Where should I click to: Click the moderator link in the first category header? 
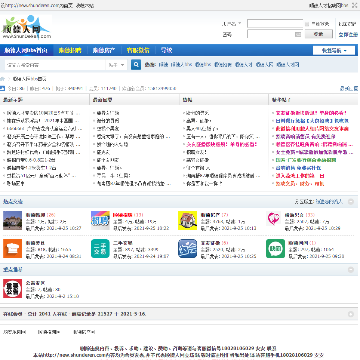tap(329, 202)
